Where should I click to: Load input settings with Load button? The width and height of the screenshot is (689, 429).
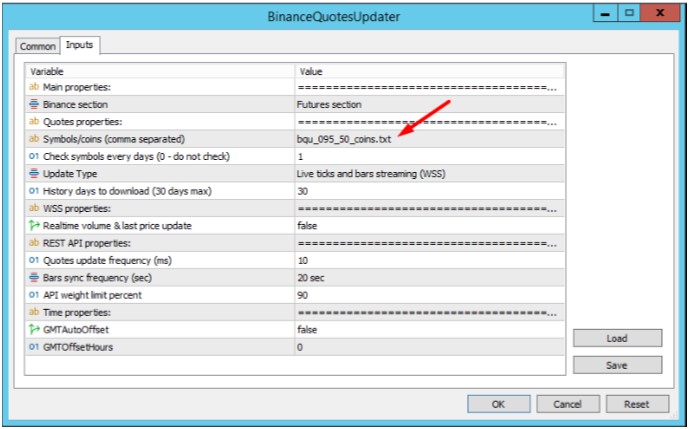click(617, 338)
